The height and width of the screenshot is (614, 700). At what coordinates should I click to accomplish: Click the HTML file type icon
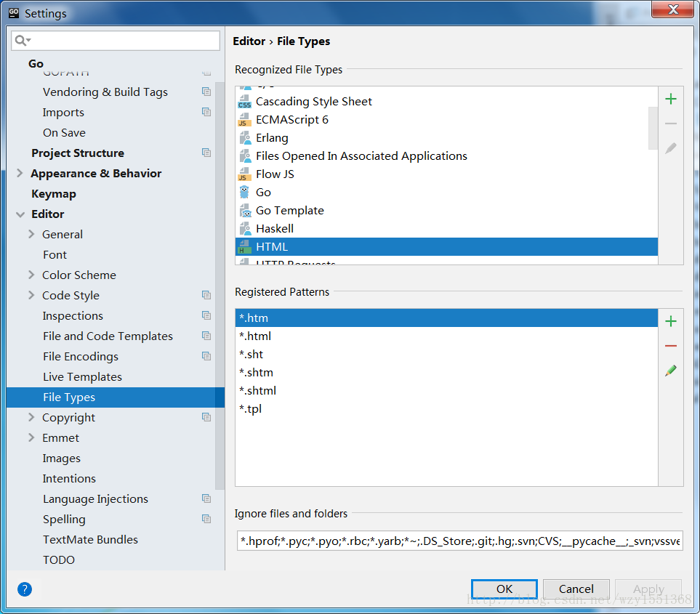point(244,247)
